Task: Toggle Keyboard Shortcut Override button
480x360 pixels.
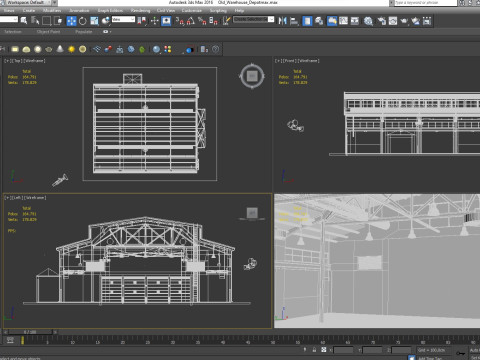Action: pos(166,21)
